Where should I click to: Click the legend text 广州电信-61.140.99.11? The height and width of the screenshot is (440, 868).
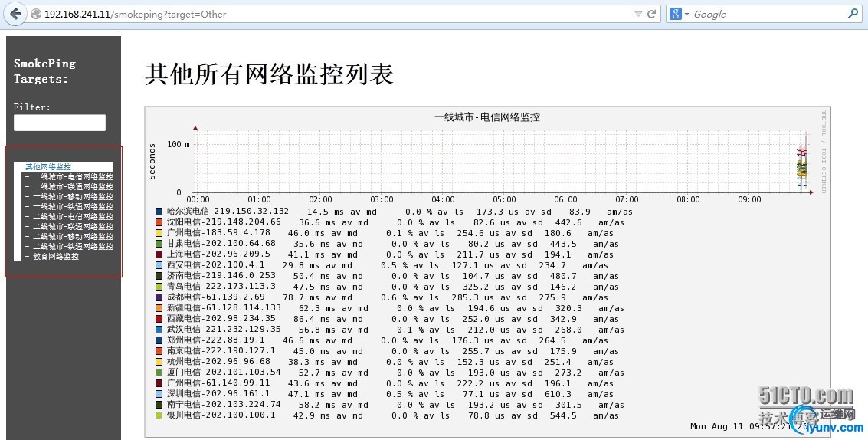218,383
